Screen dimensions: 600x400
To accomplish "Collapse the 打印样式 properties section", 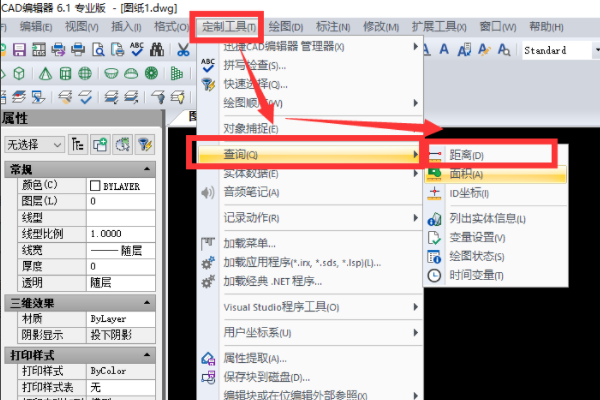I will (147, 355).
